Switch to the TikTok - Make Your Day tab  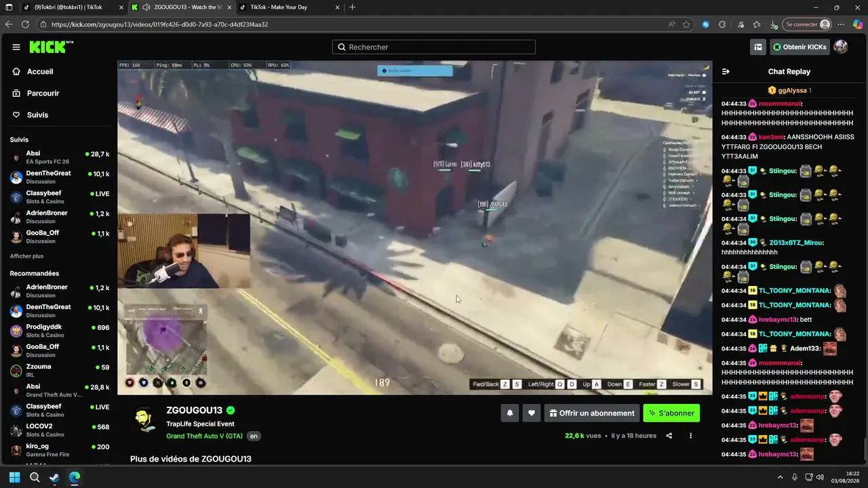tap(288, 7)
